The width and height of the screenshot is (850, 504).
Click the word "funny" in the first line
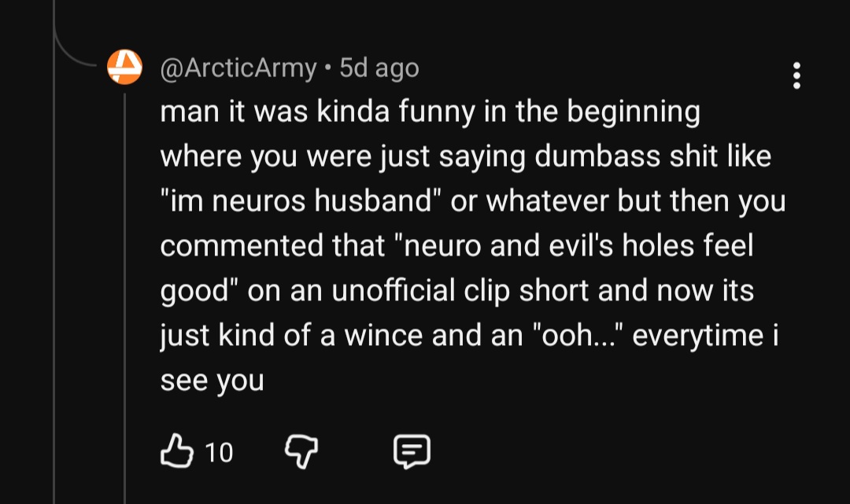pyautogui.click(x=436, y=112)
